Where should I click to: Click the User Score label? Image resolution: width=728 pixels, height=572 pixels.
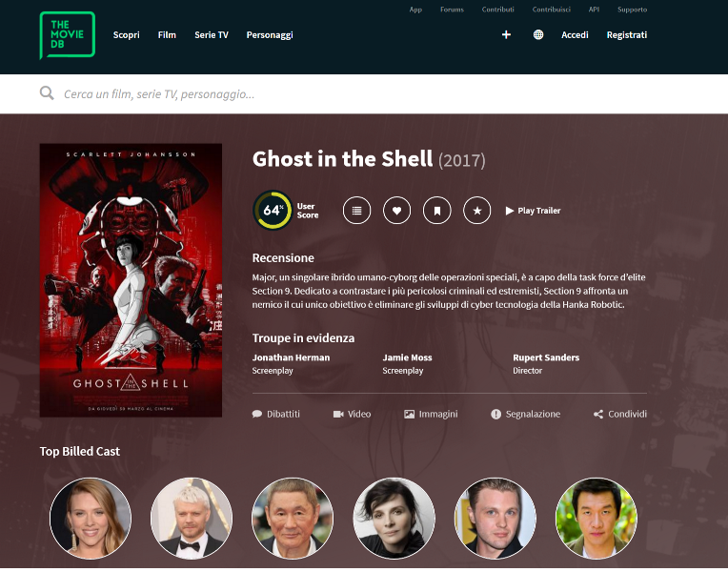[308, 211]
